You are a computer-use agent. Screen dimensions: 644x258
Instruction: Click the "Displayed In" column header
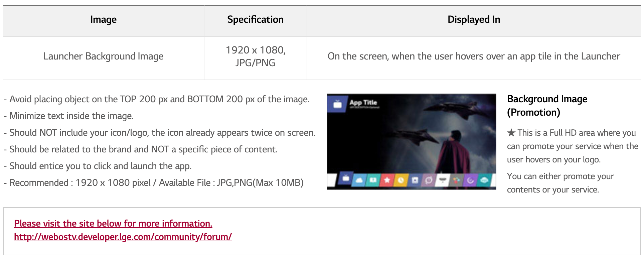point(474,20)
